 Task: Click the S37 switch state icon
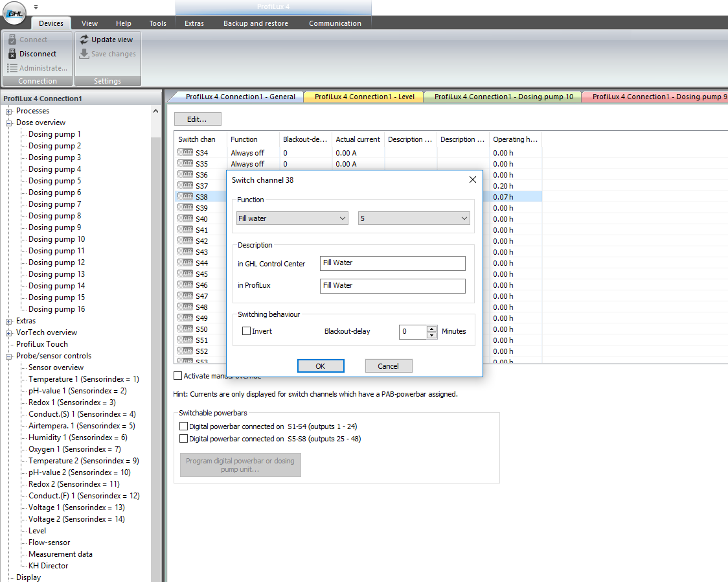click(185, 185)
